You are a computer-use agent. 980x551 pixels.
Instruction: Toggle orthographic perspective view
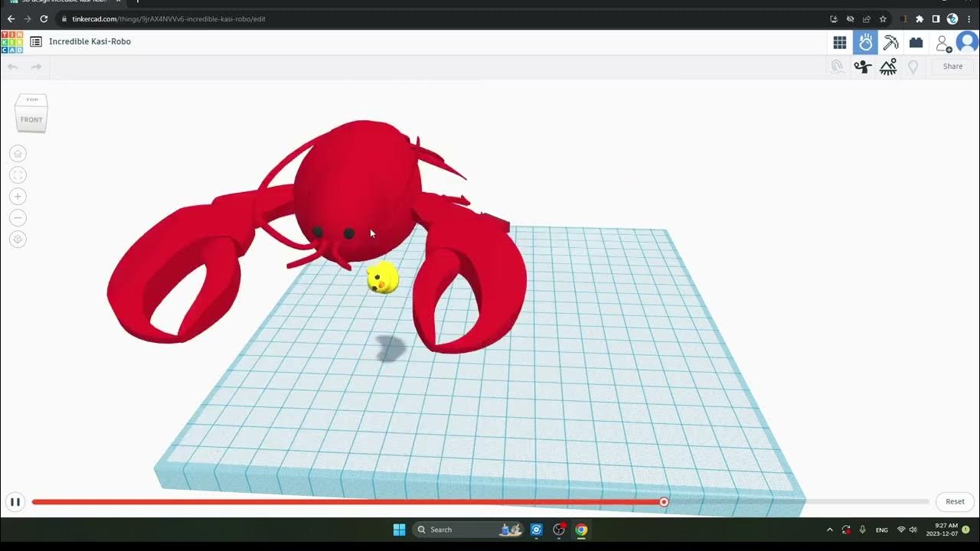click(18, 240)
